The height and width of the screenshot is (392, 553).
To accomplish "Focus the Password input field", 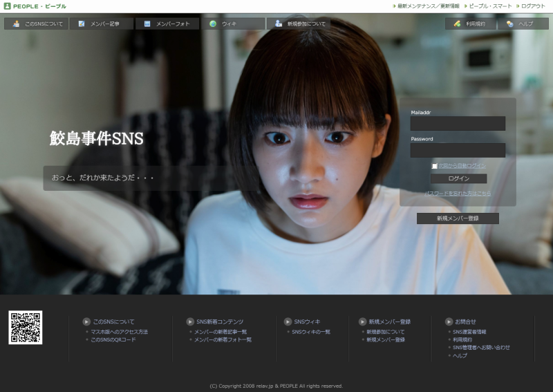I will [x=458, y=150].
